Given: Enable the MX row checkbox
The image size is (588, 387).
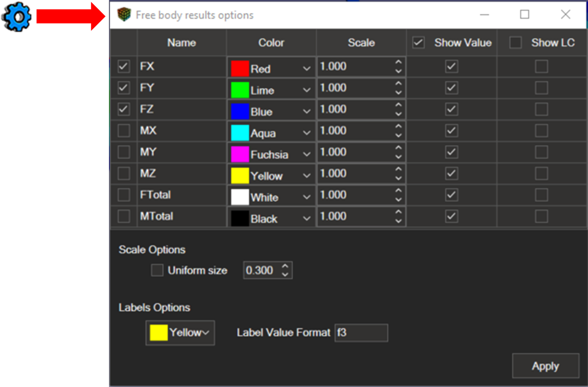Looking at the screenshot, I should (124, 131).
